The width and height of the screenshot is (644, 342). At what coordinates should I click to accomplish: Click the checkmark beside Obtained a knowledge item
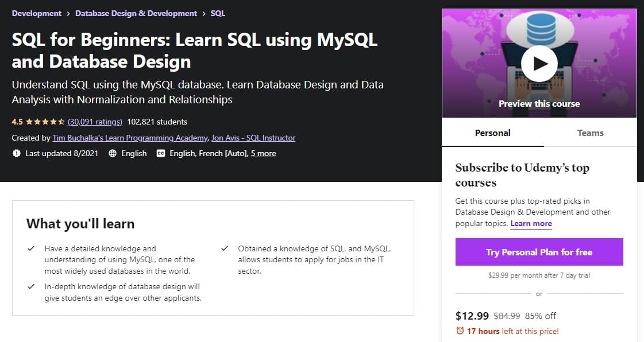point(224,248)
